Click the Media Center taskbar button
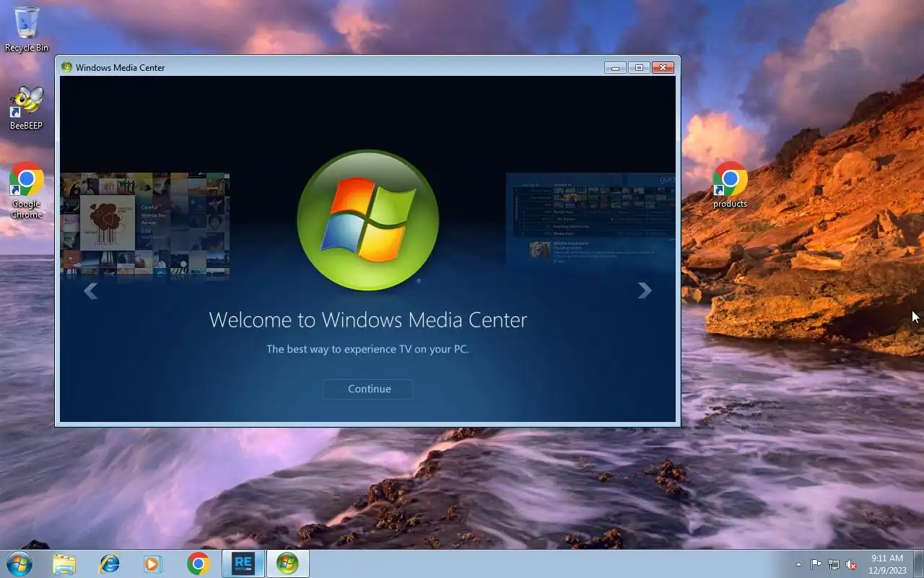The height and width of the screenshot is (578, 924). click(x=287, y=564)
